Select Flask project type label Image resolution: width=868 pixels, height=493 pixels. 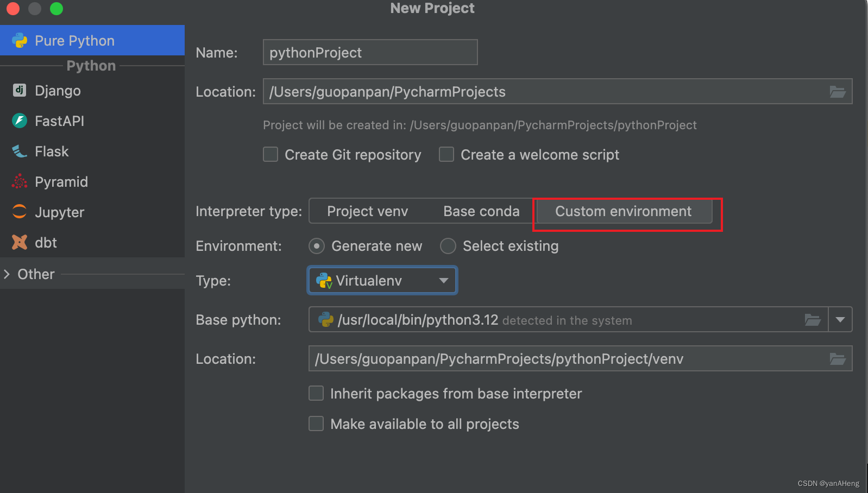point(52,151)
